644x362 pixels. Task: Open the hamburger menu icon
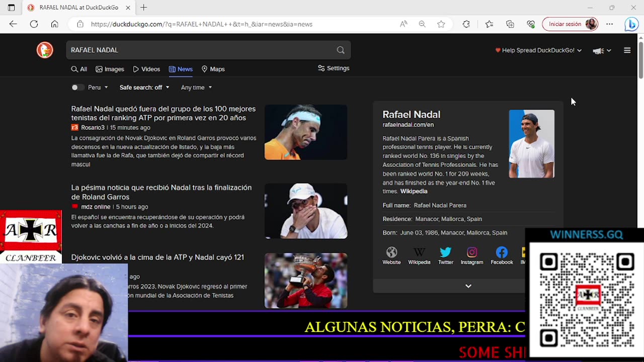(x=627, y=50)
